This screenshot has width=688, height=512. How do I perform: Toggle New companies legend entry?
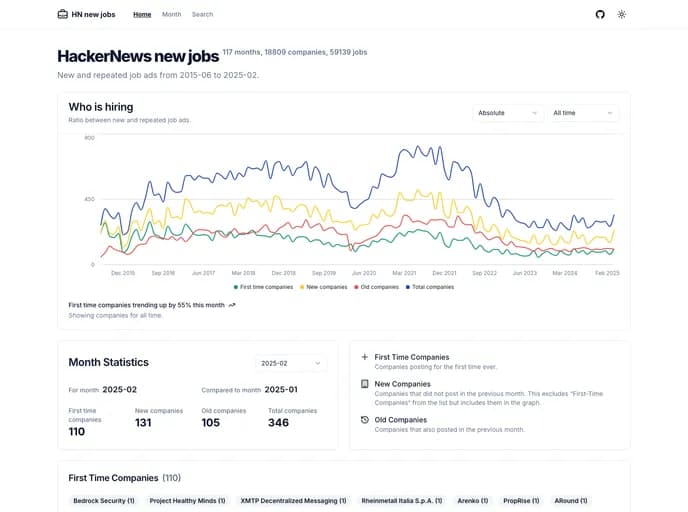(323, 287)
